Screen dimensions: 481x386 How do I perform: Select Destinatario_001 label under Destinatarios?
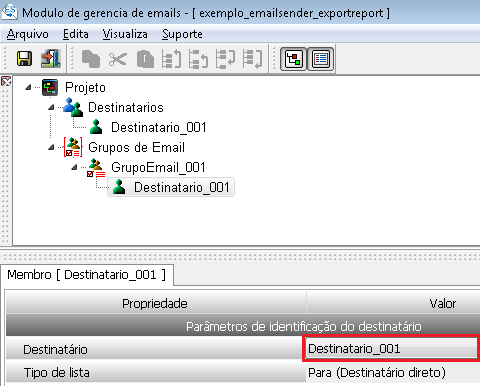(159, 127)
